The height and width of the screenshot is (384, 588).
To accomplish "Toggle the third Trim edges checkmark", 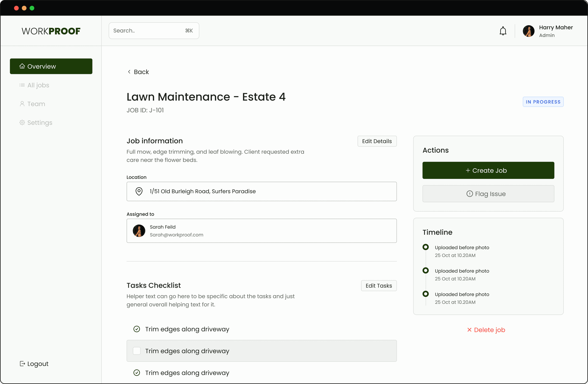I will coord(137,372).
